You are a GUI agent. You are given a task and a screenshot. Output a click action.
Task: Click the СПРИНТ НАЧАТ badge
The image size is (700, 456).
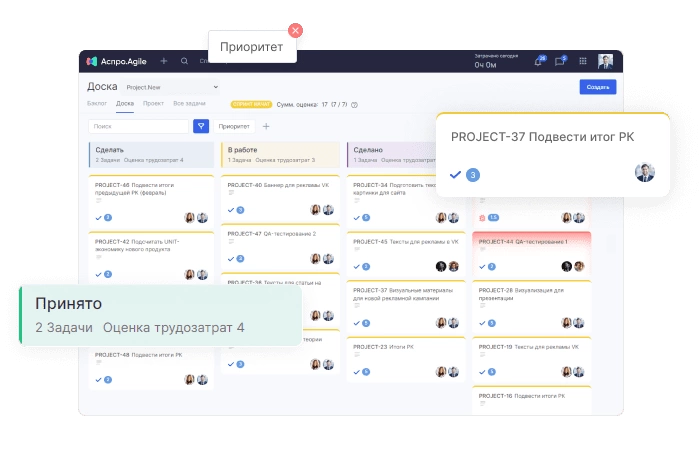pyautogui.click(x=251, y=105)
